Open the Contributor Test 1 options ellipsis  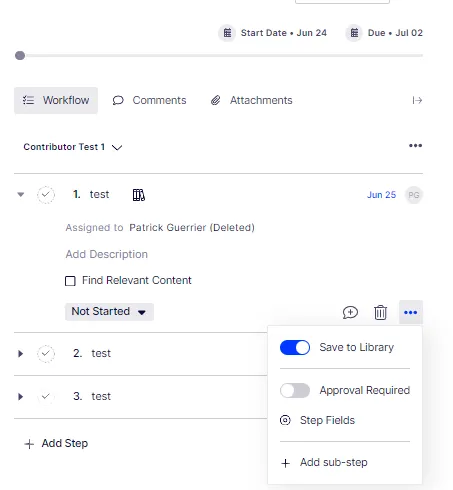point(415,146)
